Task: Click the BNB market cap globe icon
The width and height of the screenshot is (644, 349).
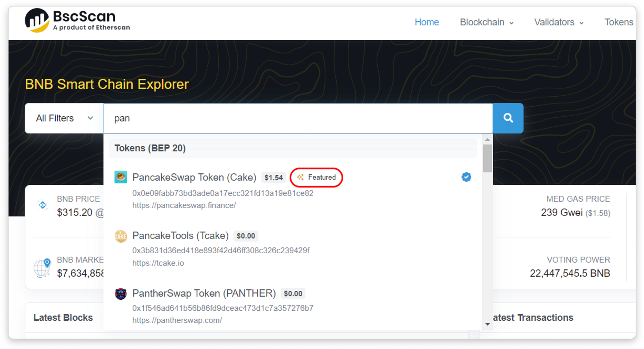Action: [42, 267]
